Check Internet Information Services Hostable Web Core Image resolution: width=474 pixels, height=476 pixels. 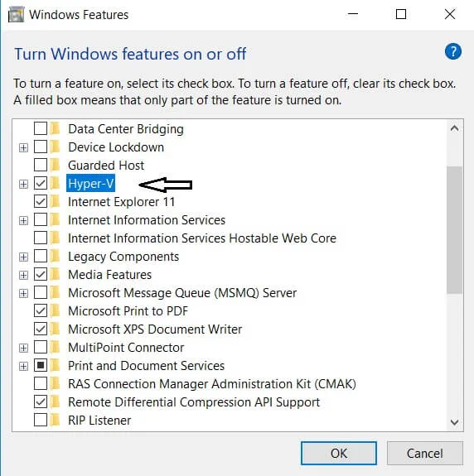[41, 238]
